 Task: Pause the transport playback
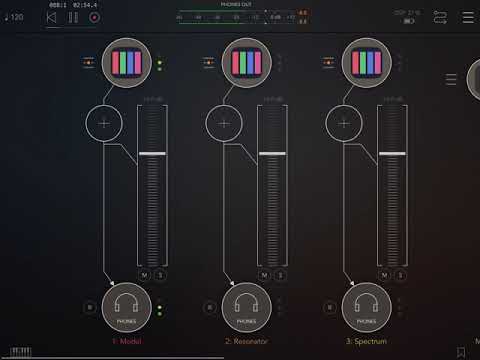(x=73, y=17)
